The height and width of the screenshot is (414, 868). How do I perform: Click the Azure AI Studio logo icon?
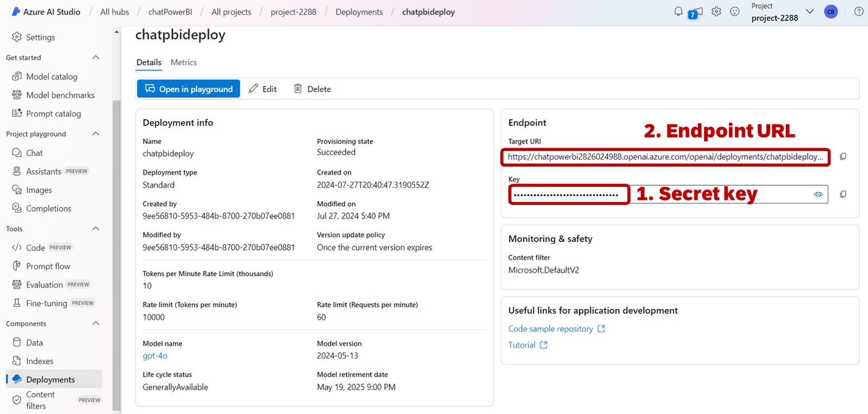16,11
